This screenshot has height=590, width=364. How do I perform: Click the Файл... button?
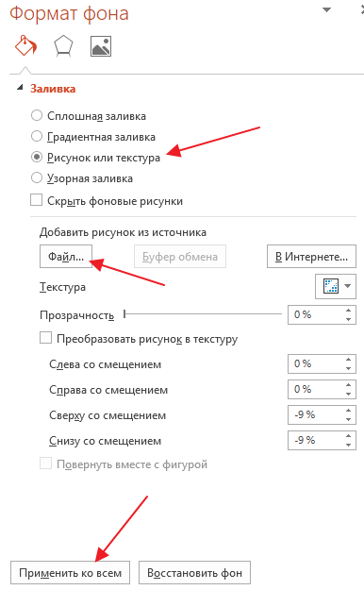(x=66, y=257)
